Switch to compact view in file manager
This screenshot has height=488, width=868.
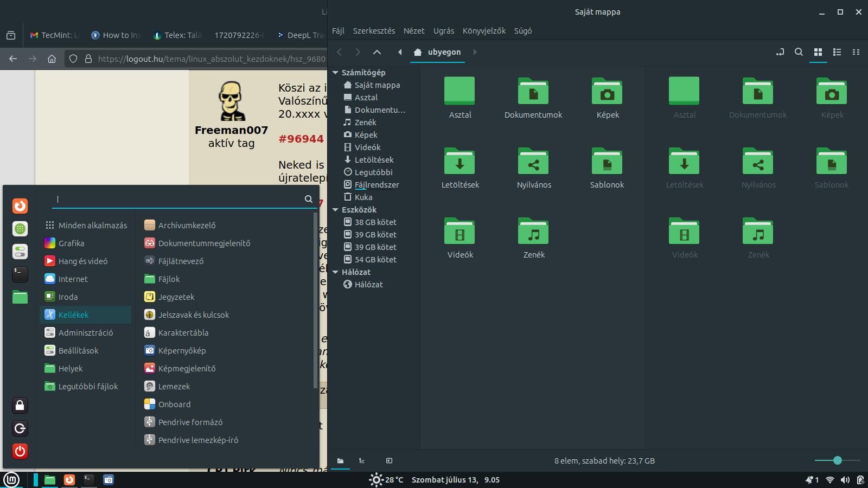856,52
